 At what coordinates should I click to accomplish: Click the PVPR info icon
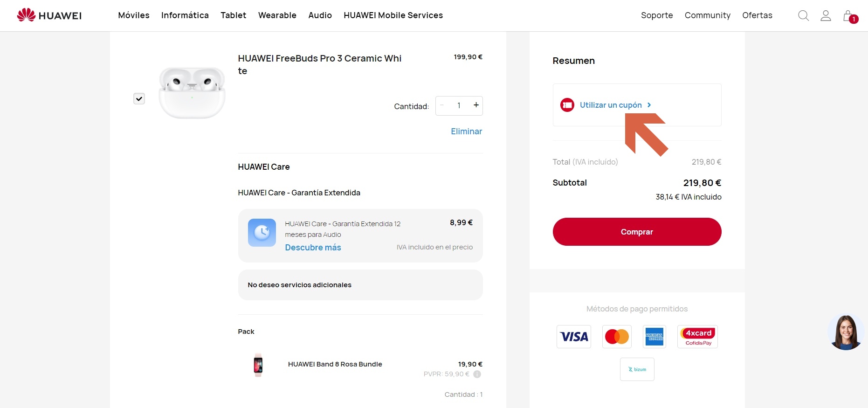pyautogui.click(x=477, y=374)
